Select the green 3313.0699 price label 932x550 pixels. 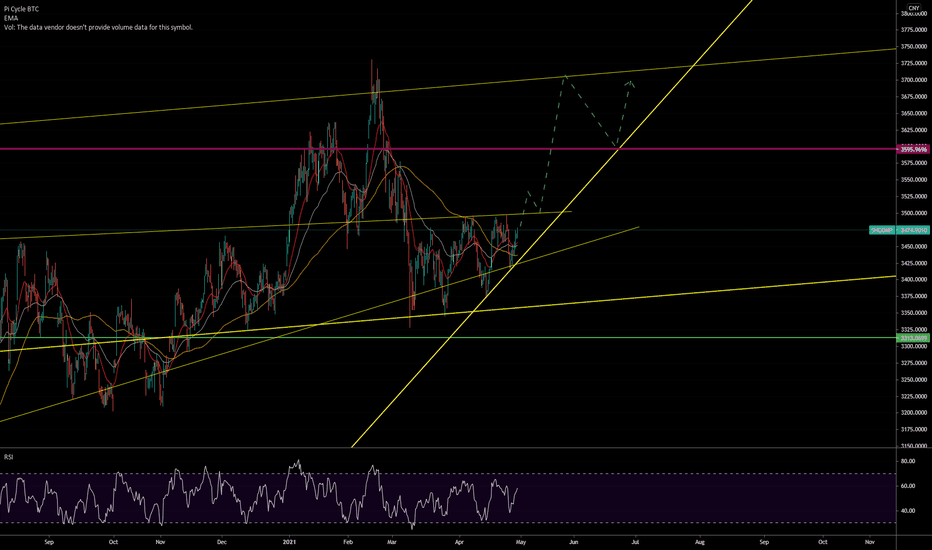point(914,338)
